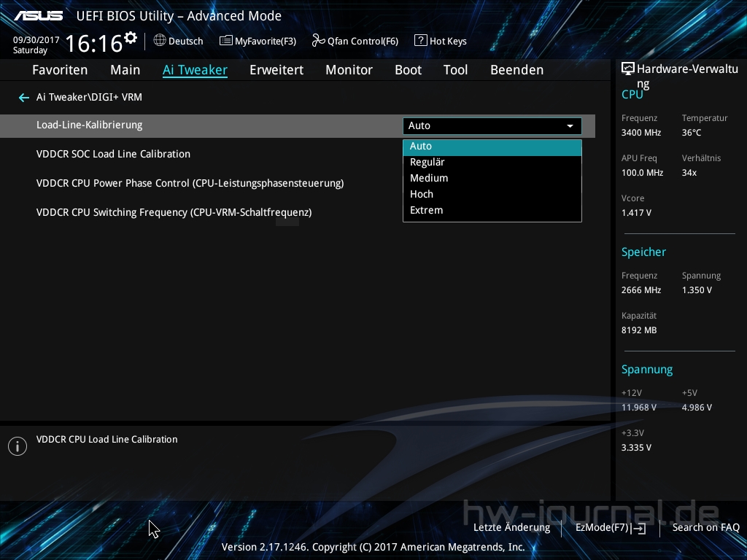Choose Extrem from the dropdown list

(492, 211)
